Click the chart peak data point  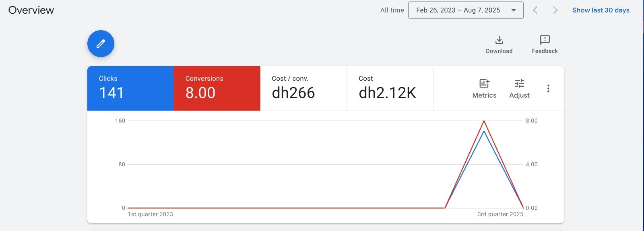click(484, 121)
